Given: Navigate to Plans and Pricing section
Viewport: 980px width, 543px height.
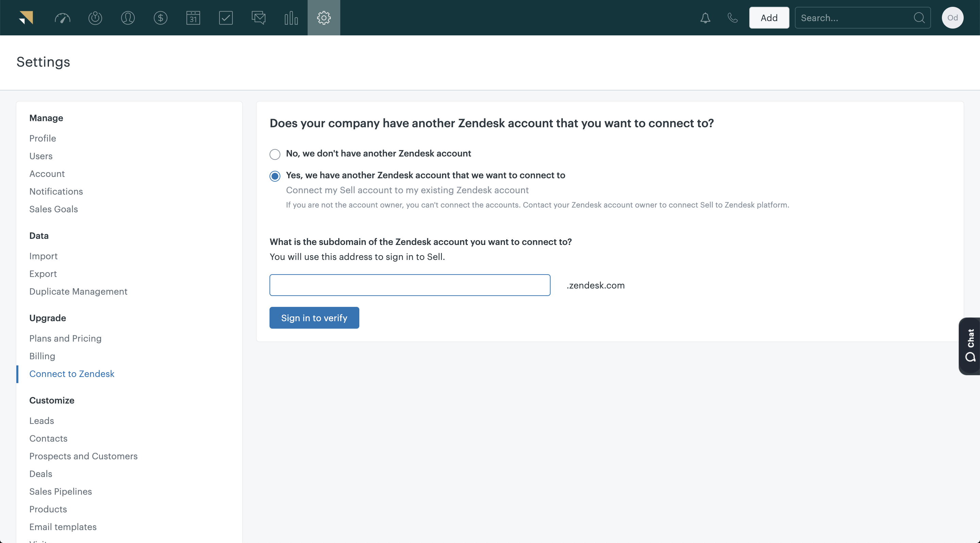Looking at the screenshot, I should pos(66,338).
